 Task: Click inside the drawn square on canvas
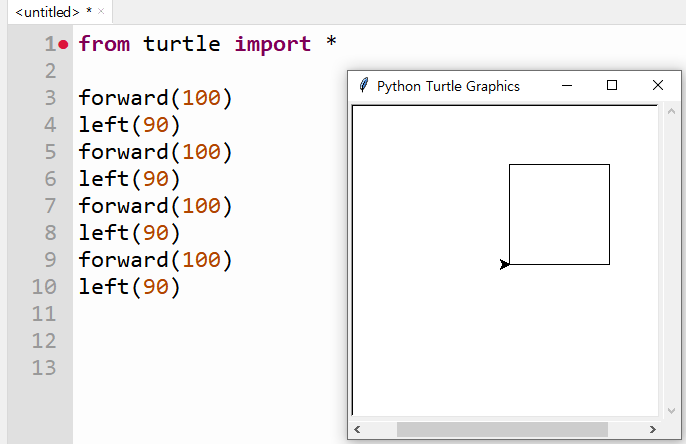point(559,214)
